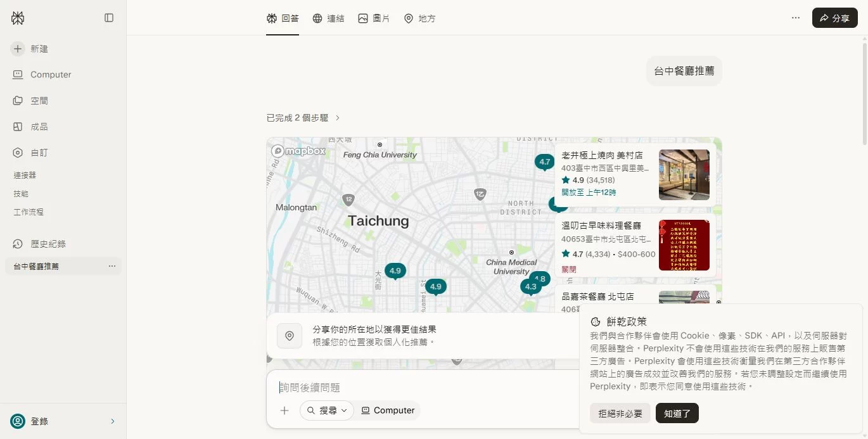Click the 老井極上燒肉 photo thumbnail
The height and width of the screenshot is (439, 868).
coord(684,175)
